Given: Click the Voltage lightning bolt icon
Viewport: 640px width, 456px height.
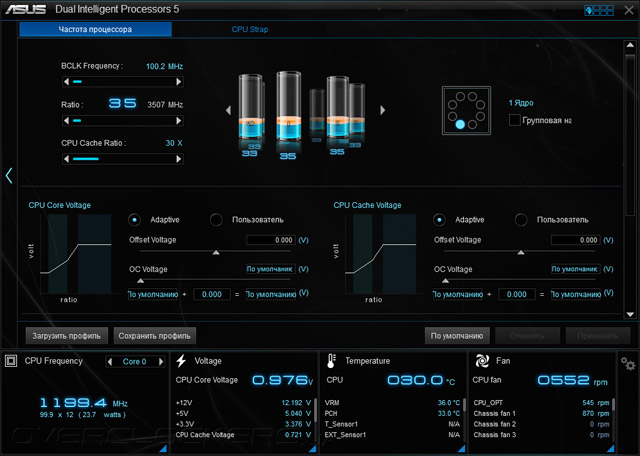Looking at the screenshot, I should coord(181,361).
